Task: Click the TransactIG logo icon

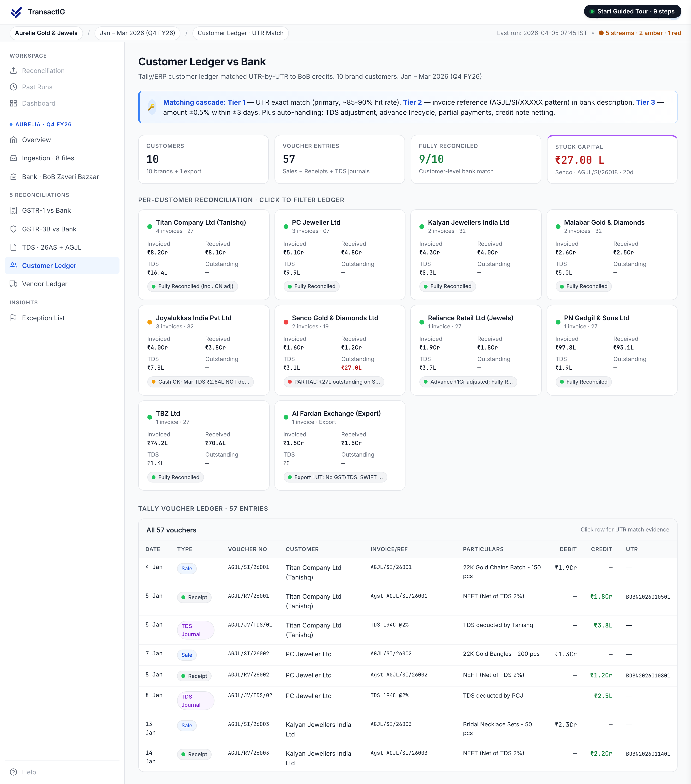Action: click(x=16, y=12)
